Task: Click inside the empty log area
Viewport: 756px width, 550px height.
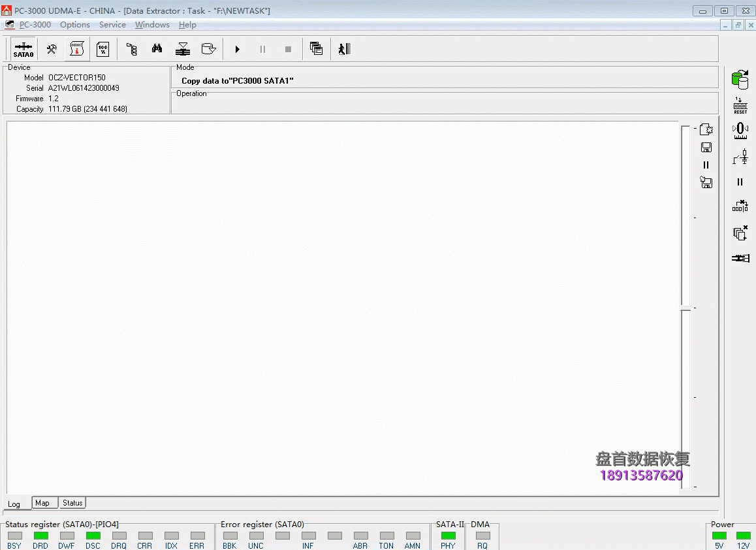Action: [x=342, y=308]
